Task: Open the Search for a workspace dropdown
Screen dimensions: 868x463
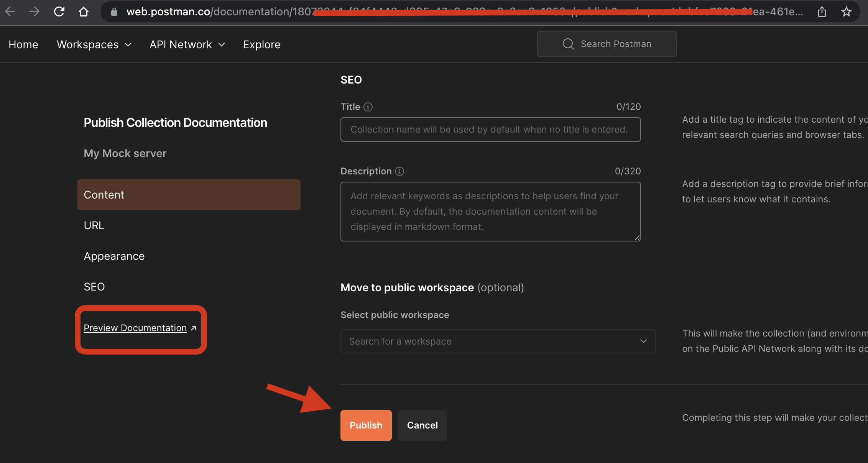Action: 498,341
